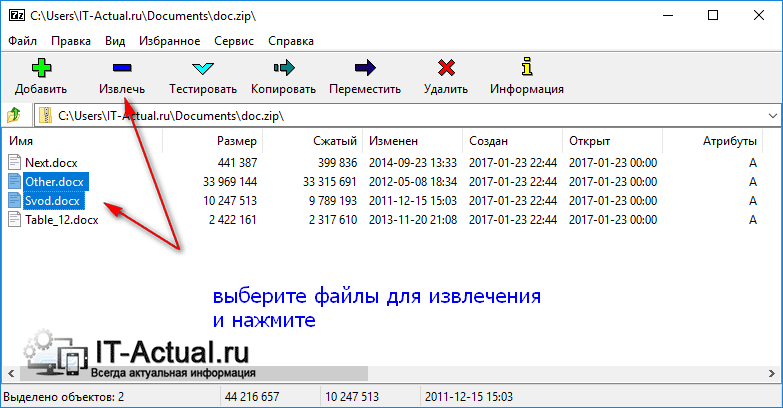Click the Copy double-arrow icon
Image resolution: width=783 pixels, height=408 pixels.
pyautogui.click(x=284, y=67)
